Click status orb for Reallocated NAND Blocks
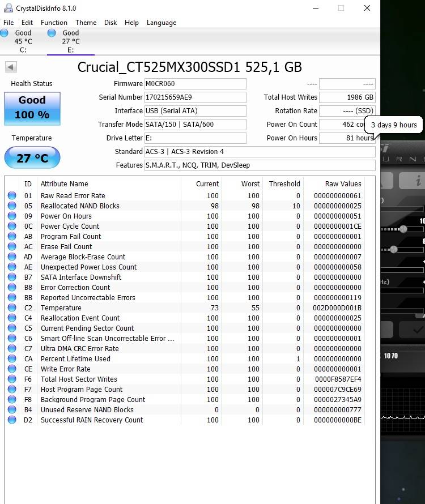The width and height of the screenshot is (425, 504). 12,206
